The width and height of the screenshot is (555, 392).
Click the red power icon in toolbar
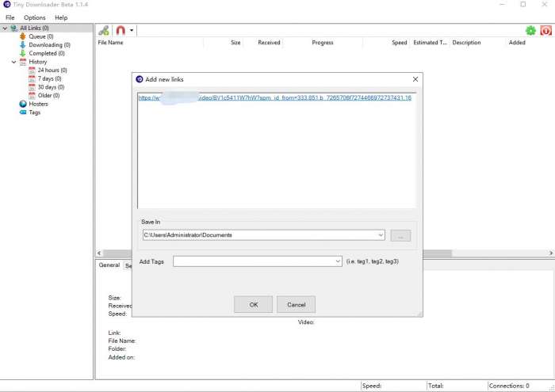tap(545, 30)
